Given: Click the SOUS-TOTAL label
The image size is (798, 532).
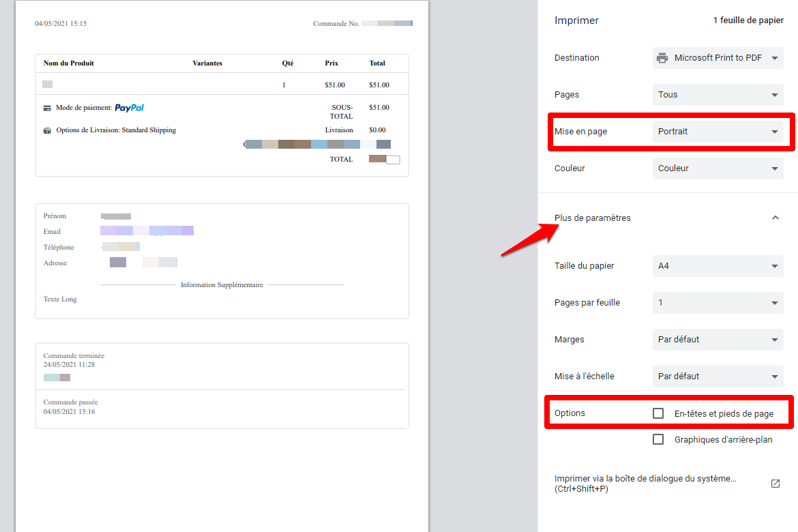Looking at the screenshot, I should coord(342,112).
